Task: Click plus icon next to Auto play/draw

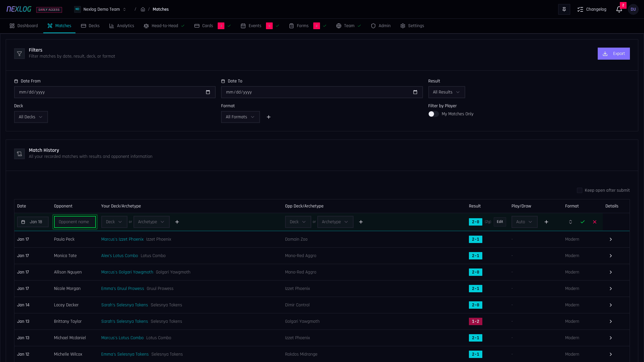Action: (x=546, y=222)
